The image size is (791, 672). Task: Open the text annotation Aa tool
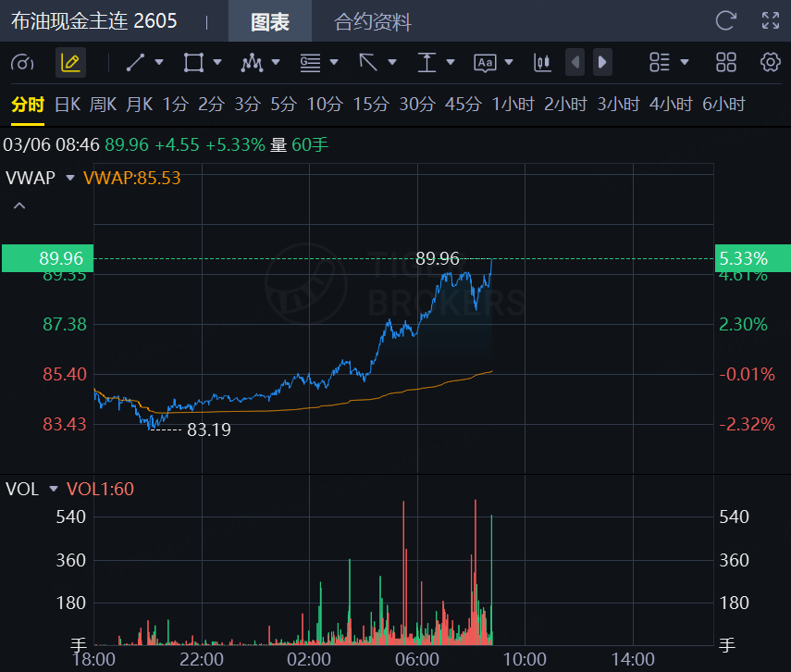[485, 63]
